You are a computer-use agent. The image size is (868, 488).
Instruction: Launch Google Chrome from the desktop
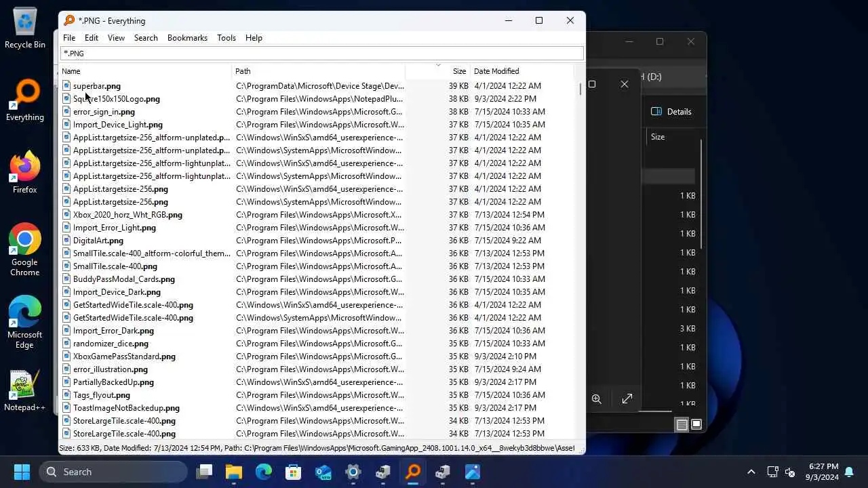[25, 249]
